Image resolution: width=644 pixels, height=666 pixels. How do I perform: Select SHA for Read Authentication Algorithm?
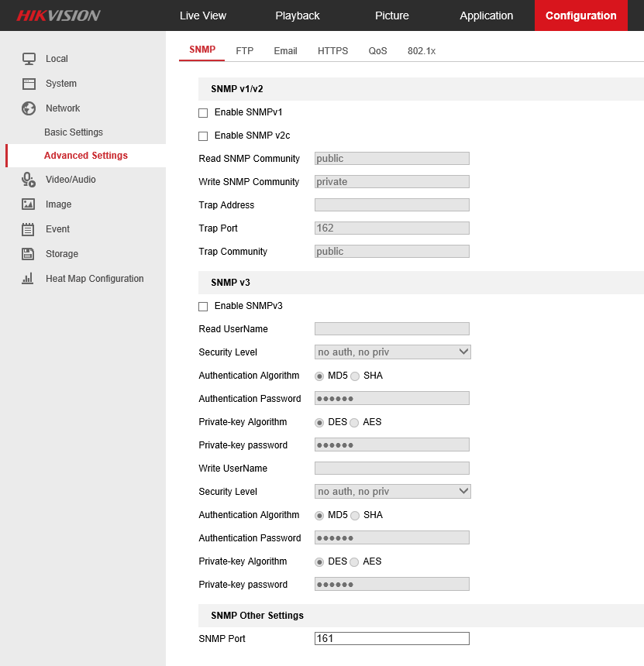(x=355, y=376)
